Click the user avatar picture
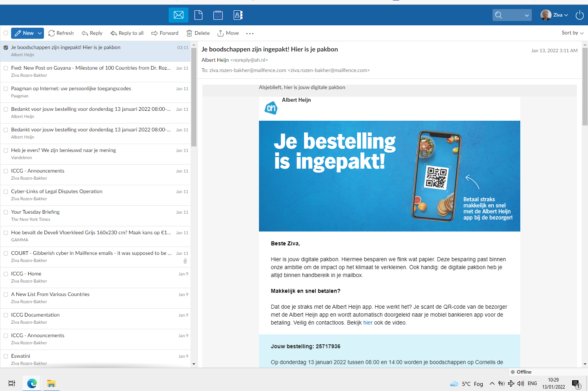The height and width of the screenshot is (391, 588). tap(546, 15)
